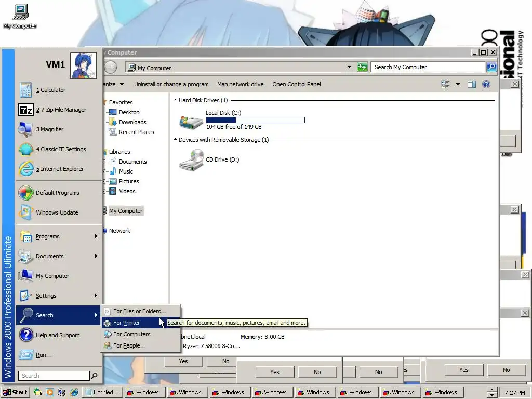Open Videos library
Screen dimensions: 532x399
tap(127, 191)
